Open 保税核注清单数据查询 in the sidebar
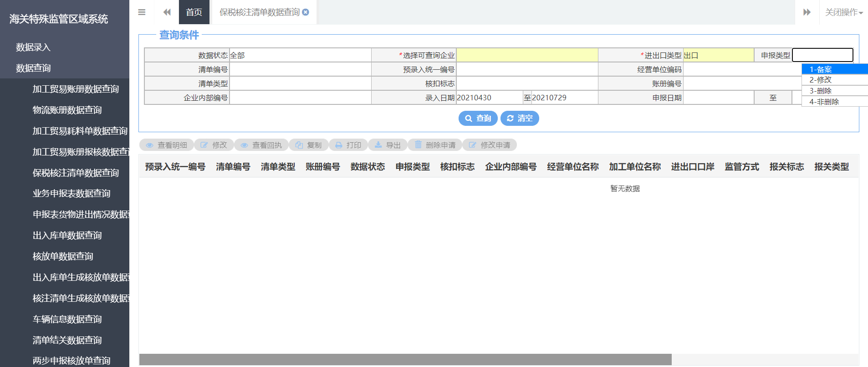 tap(76, 173)
